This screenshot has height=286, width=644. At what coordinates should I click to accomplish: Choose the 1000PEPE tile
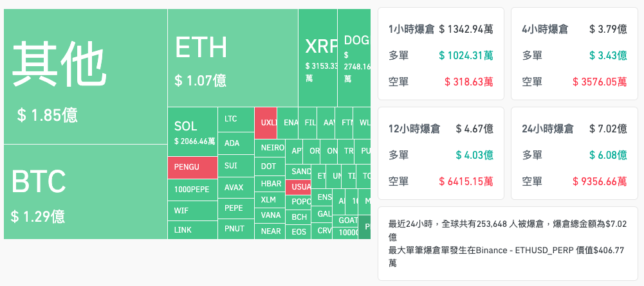(193, 190)
